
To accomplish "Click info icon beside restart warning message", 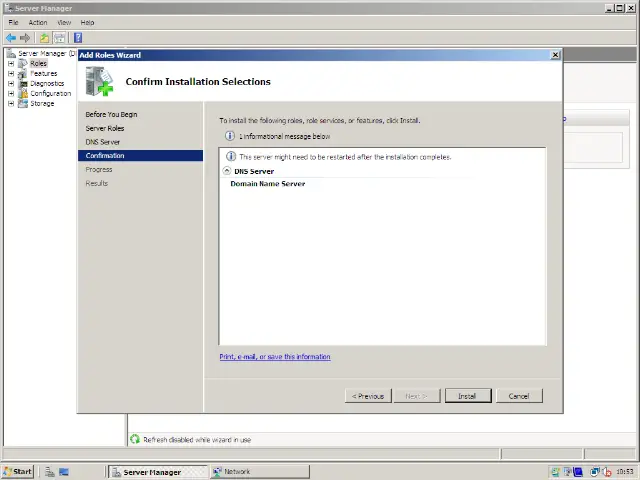I will (x=231, y=156).
